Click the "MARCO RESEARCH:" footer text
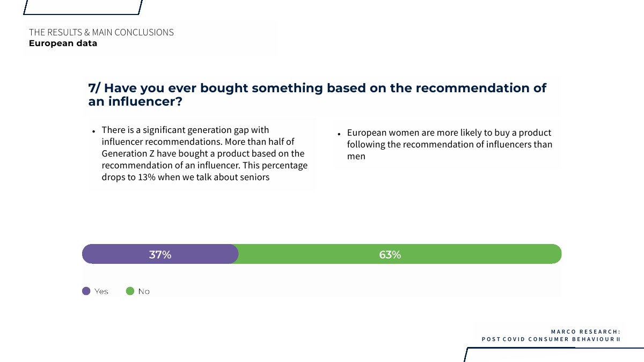This screenshot has height=362, width=644. pos(586,332)
